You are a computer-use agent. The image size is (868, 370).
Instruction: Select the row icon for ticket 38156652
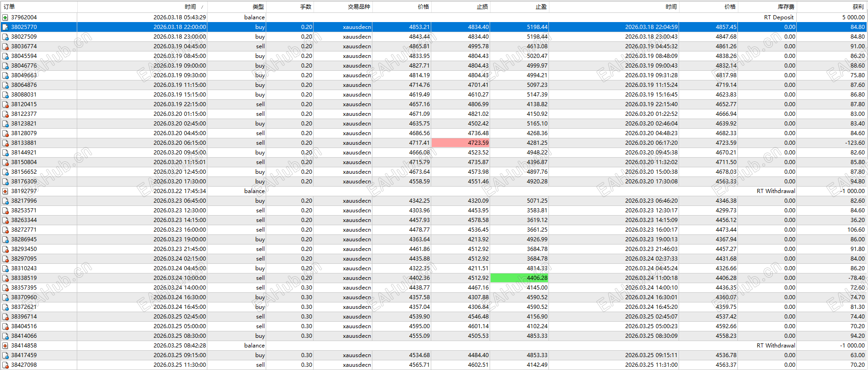[x=5, y=172]
